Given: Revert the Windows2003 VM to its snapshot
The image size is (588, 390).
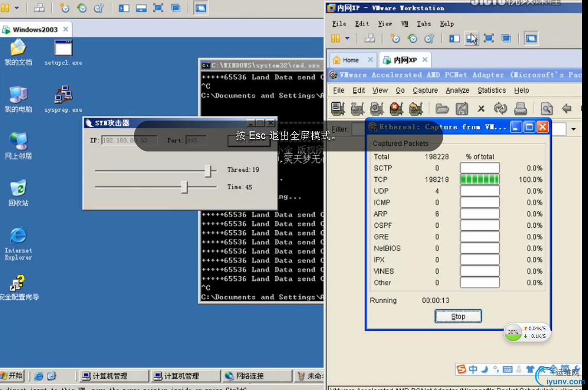Looking at the screenshot, I should [x=82, y=8].
